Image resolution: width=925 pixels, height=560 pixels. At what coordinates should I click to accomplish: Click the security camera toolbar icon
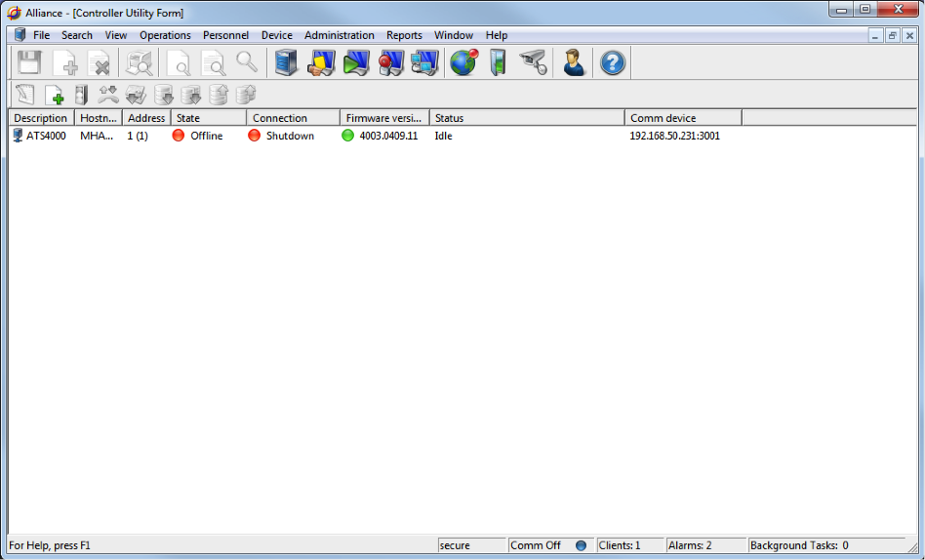533,63
